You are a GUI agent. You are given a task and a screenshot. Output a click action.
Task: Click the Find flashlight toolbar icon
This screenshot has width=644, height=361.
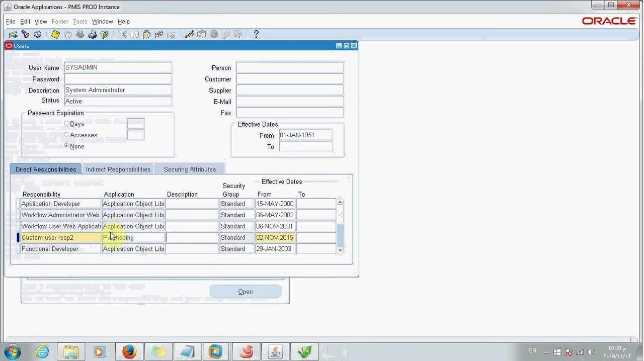[x=25, y=34]
